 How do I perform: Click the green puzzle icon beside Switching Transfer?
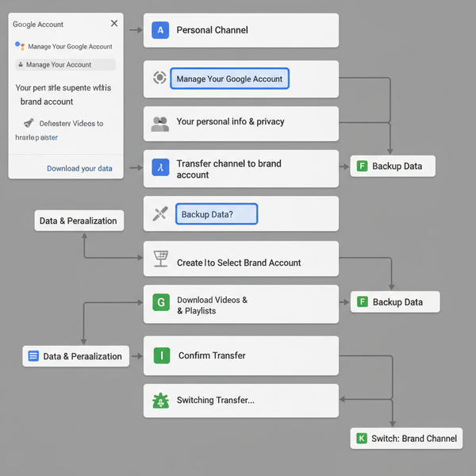coord(160,401)
